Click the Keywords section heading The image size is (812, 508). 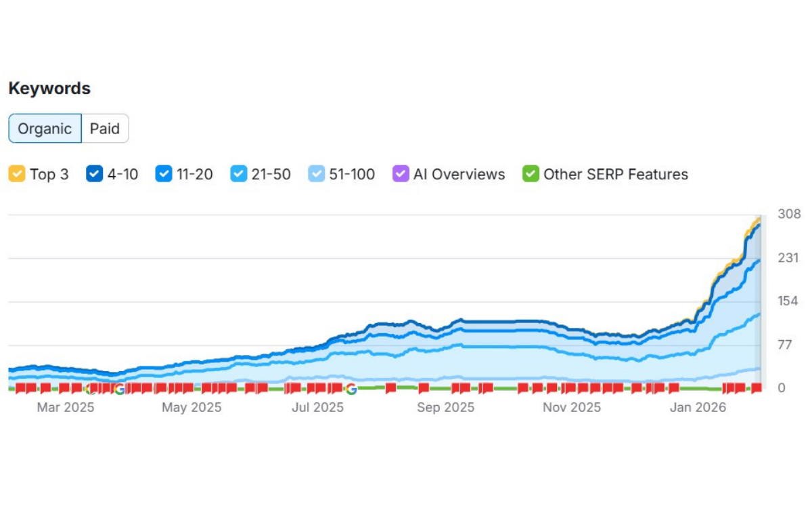click(x=49, y=89)
